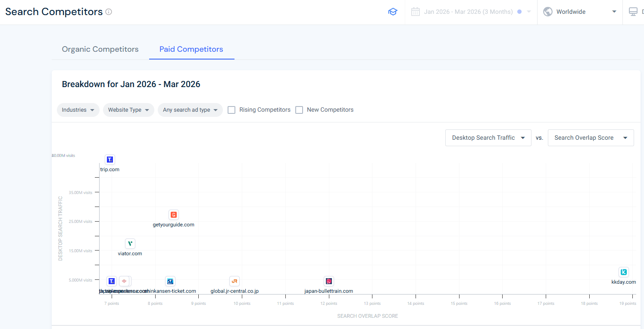Select the blue T marker near 5.000M visits

pos(112,281)
